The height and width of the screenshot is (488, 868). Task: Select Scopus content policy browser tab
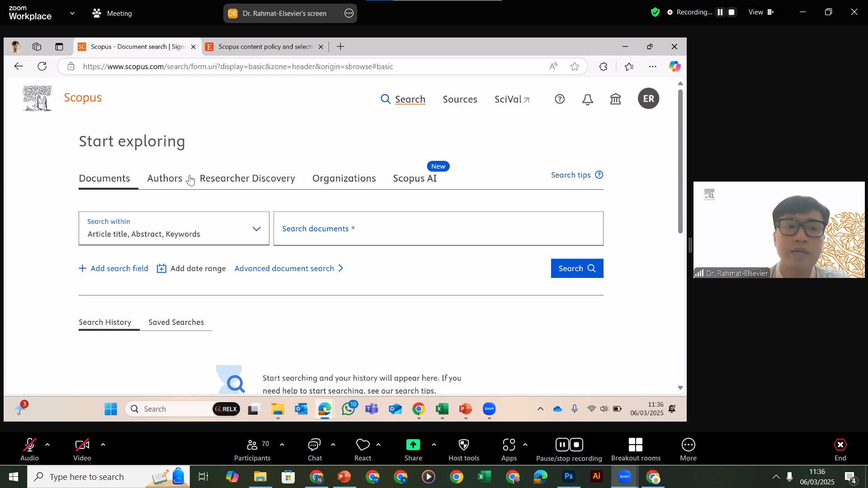point(264,47)
